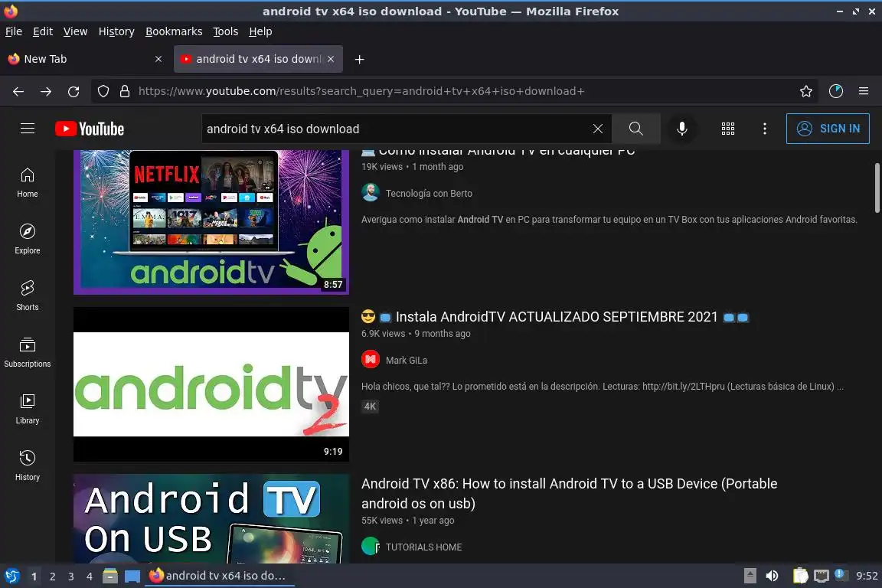Image resolution: width=882 pixels, height=588 pixels.
Task: Open the YouTube hamburger guide menu
Action: pyautogui.click(x=27, y=129)
